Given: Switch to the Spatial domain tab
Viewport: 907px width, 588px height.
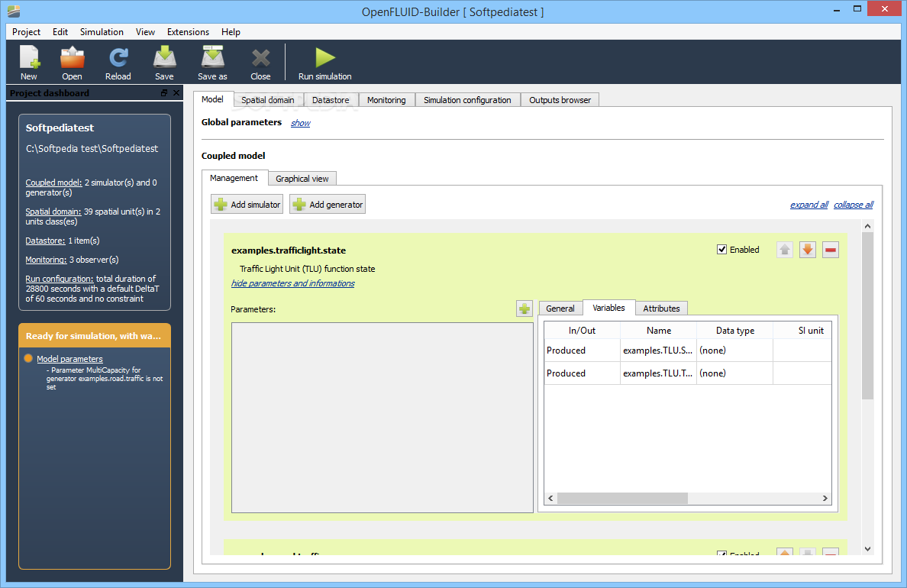Looking at the screenshot, I should click(268, 100).
